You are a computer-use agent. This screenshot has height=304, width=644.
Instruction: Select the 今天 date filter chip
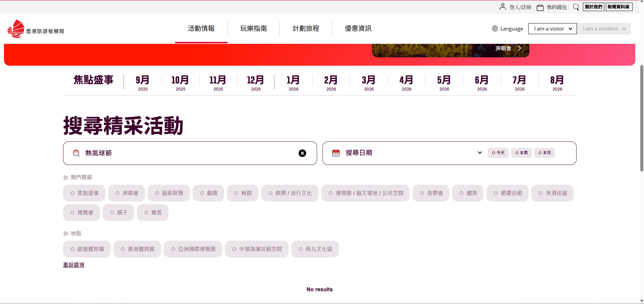498,153
